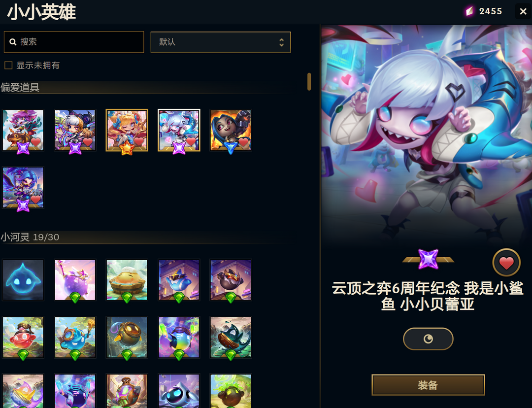Click the 装备 equip button
532x408 pixels.
[x=428, y=385]
